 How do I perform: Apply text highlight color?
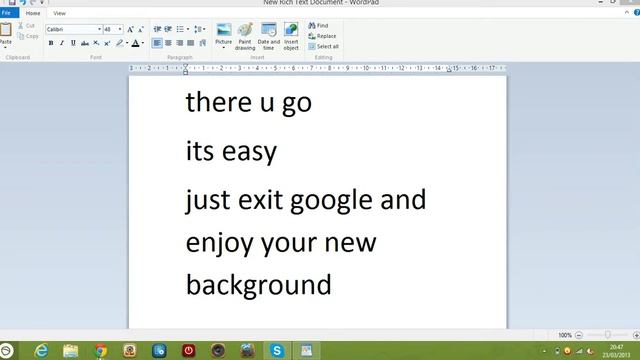pyautogui.click(x=119, y=43)
